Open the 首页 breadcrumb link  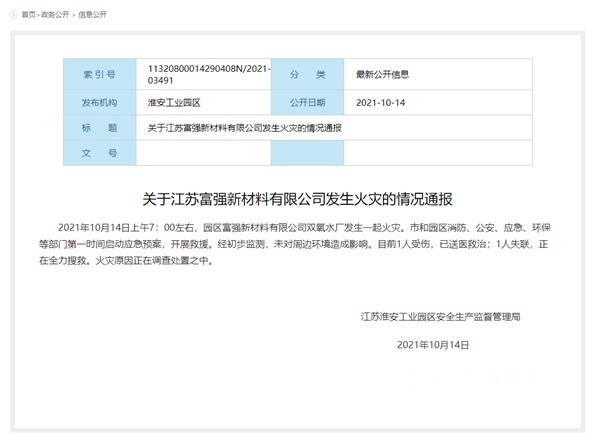point(28,15)
